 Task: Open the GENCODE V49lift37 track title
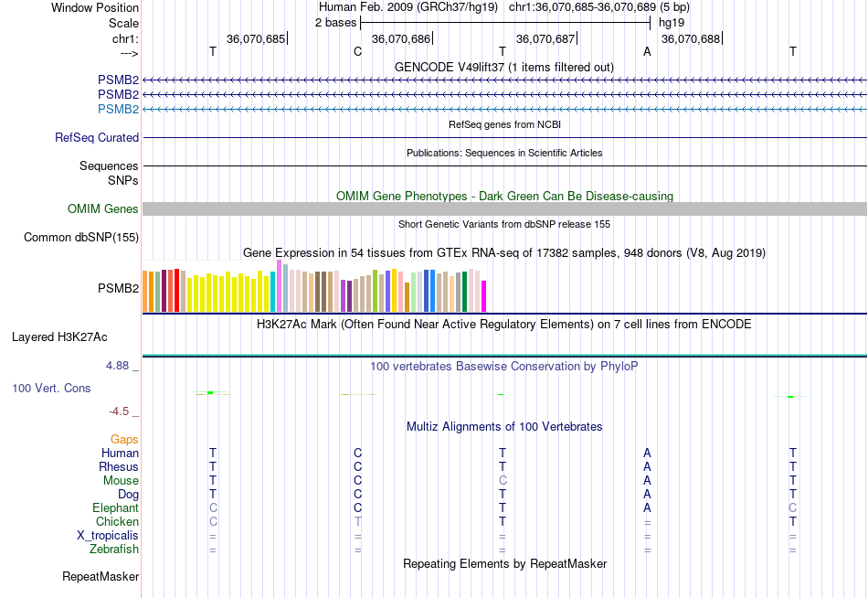[x=504, y=67]
